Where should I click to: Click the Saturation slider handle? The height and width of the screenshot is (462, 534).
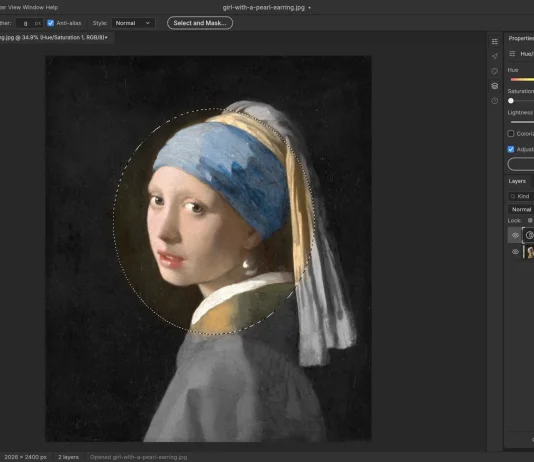pyautogui.click(x=511, y=101)
